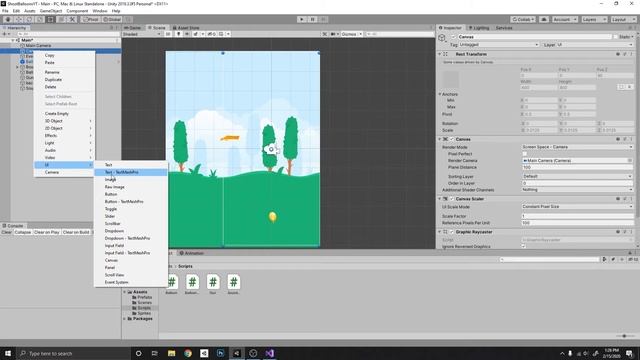Screen dimensions: 640x360
Task: Choose Create Empty in context menu
Action: coord(64,113)
